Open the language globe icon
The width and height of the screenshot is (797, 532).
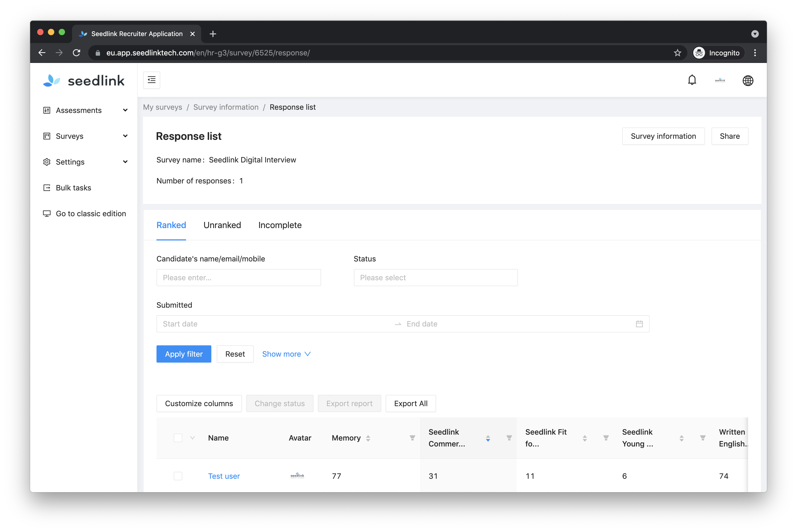(x=748, y=80)
